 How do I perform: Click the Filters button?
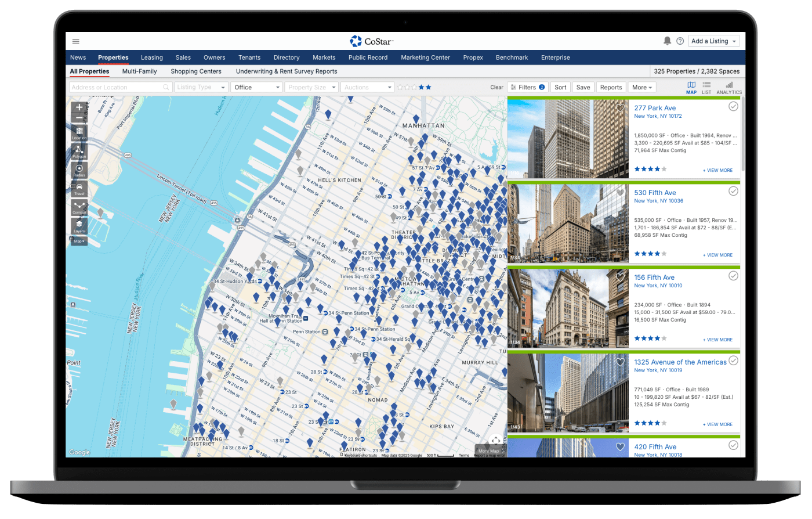click(x=527, y=87)
